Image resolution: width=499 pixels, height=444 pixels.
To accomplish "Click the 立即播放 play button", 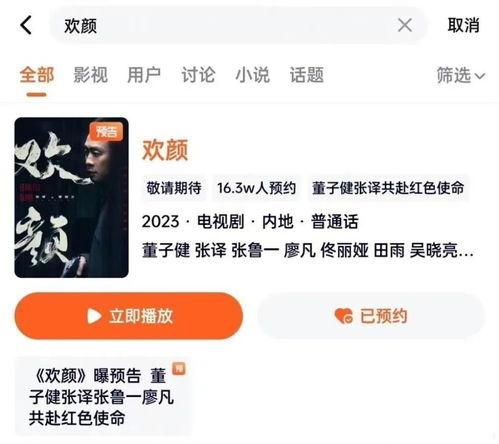I will (x=129, y=316).
